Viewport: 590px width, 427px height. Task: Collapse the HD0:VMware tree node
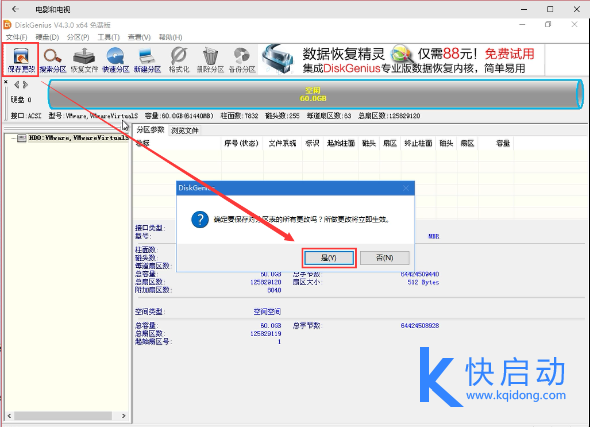(13, 138)
